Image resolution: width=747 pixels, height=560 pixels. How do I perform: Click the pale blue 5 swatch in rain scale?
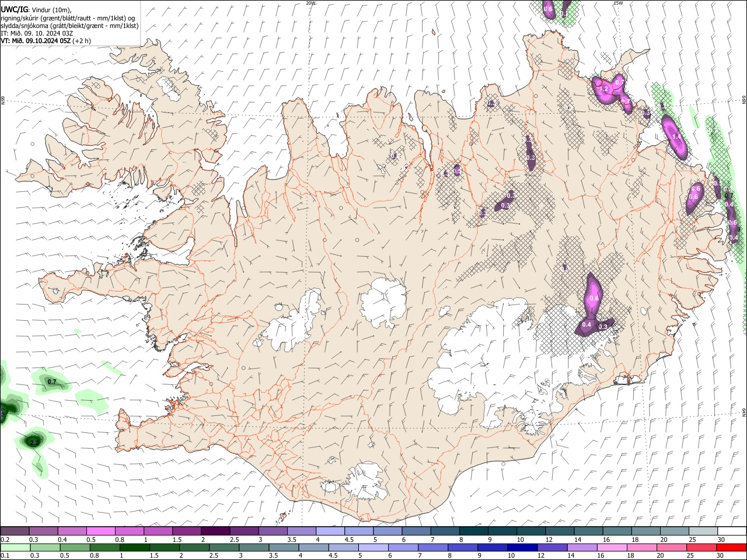click(x=373, y=547)
